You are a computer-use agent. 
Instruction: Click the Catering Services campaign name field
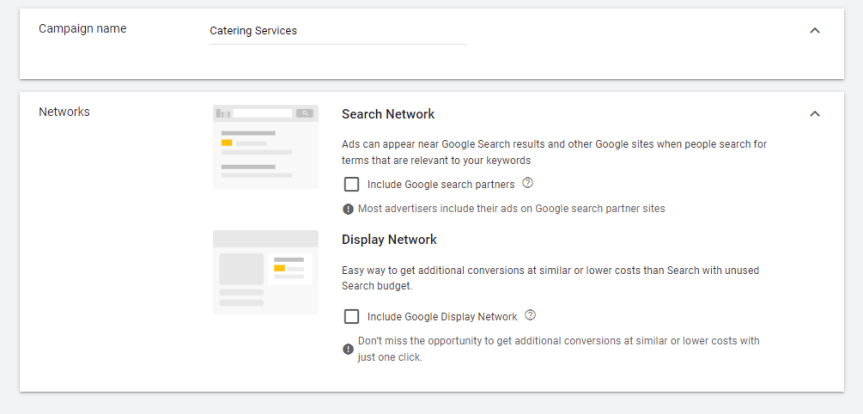coord(338,31)
